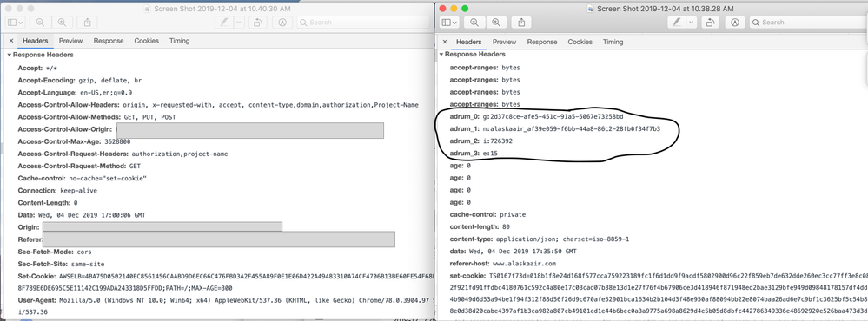Click 'content-length: 80' row
The image size is (868, 321).
coord(480,226)
